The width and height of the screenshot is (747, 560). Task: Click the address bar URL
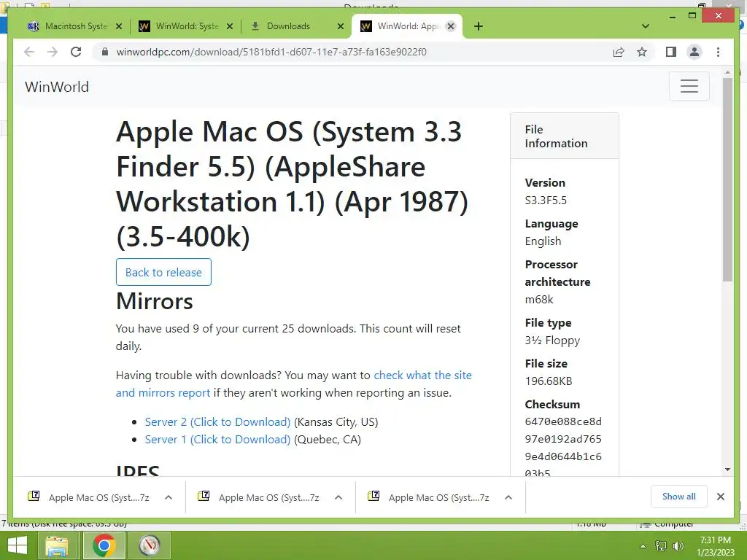(x=271, y=52)
